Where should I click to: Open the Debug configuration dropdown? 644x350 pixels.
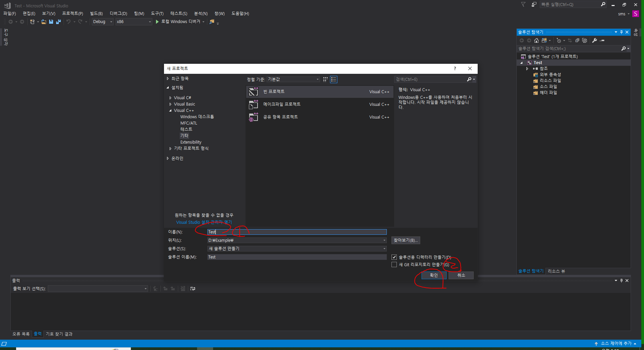click(103, 22)
